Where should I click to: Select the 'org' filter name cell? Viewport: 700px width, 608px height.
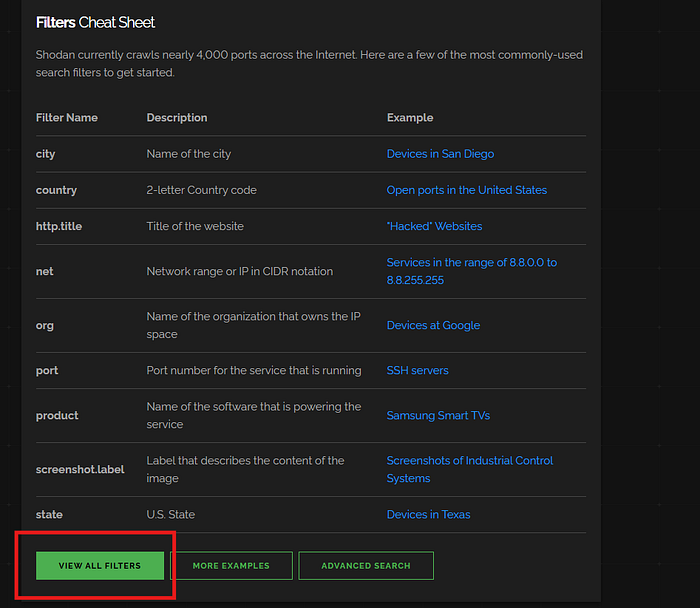45,325
